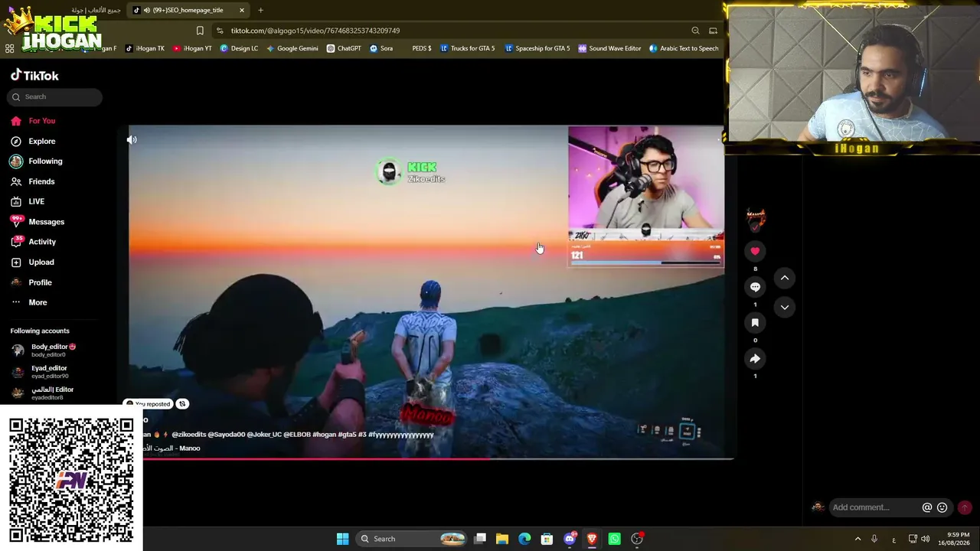The image size is (980, 551).
Task: Open Sound Wave Editor bookmark
Action: point(609,48)
